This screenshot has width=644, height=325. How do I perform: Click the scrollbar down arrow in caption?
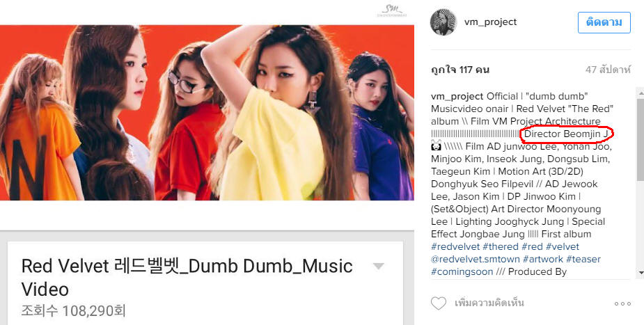tap(641, 273)
